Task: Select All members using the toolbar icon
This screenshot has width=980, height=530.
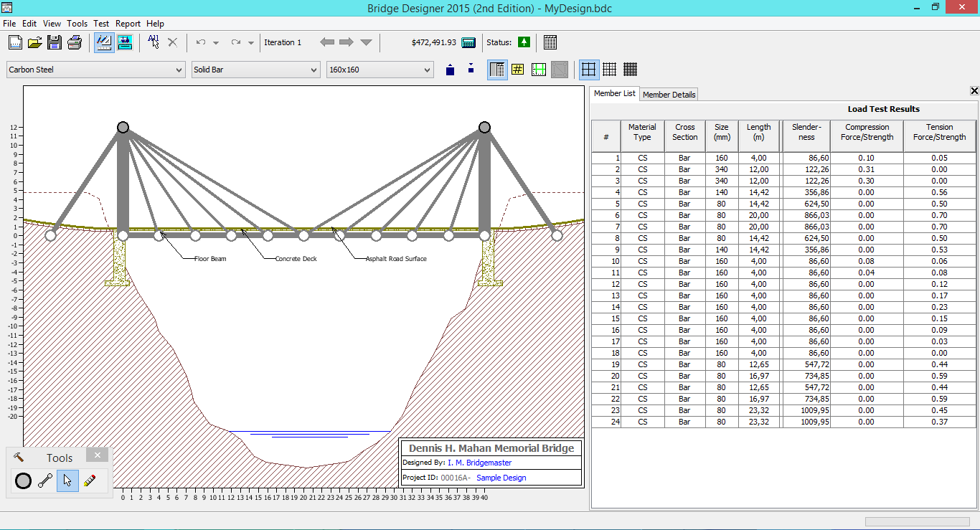Action: (152, 42)
